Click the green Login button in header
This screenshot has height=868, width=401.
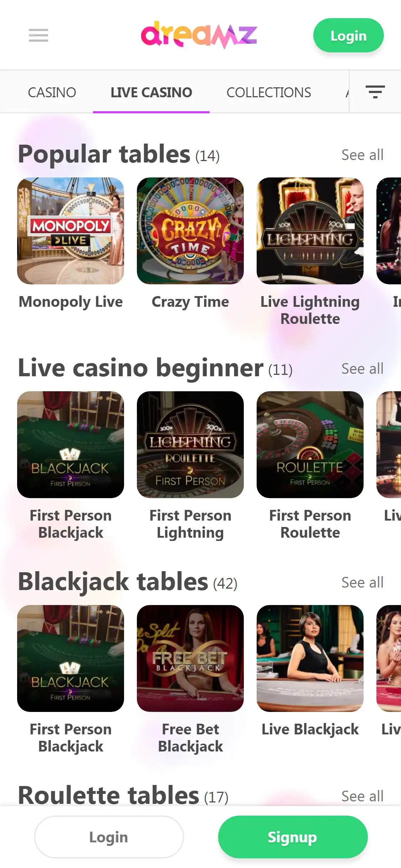pos(348,36)
